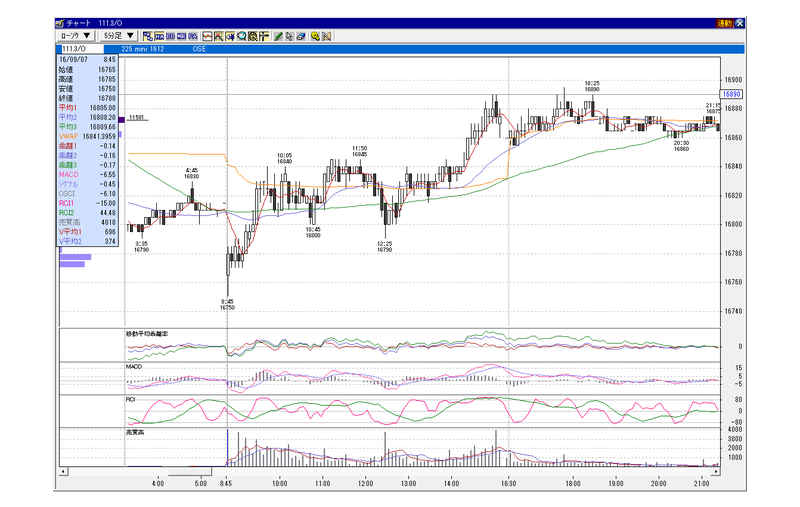
Task: Open the ローソク chart type dropdown
Action: pyautogui.click(x=76, y=36)
